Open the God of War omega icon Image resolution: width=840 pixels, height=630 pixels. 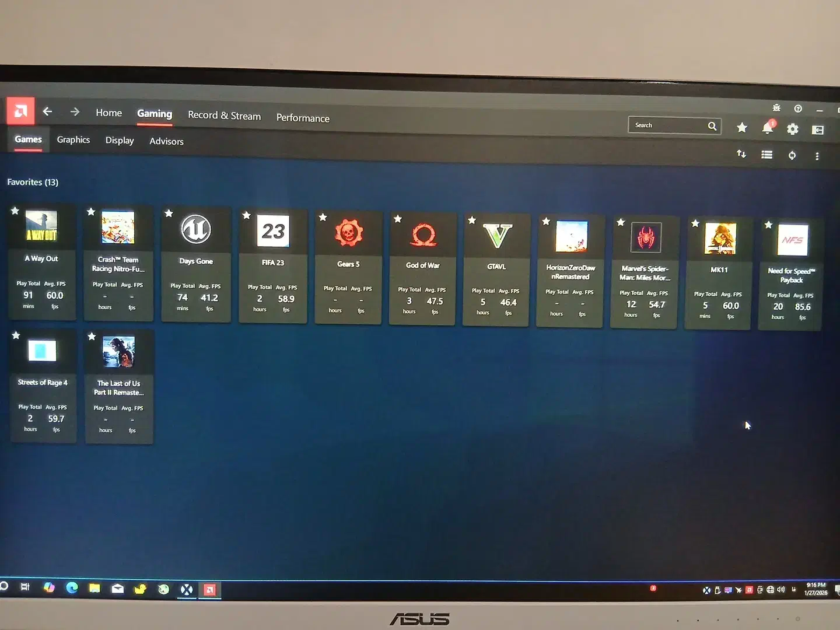(x=423, y=235)
